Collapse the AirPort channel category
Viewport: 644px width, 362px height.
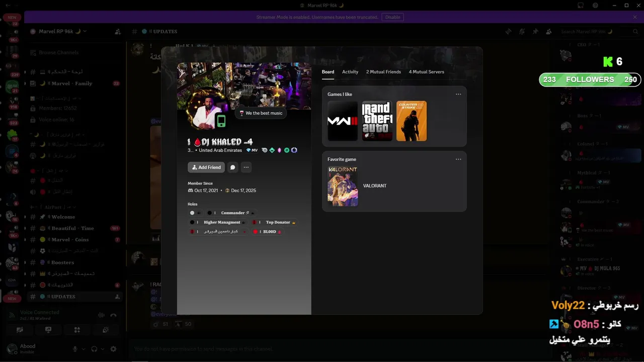53,207
